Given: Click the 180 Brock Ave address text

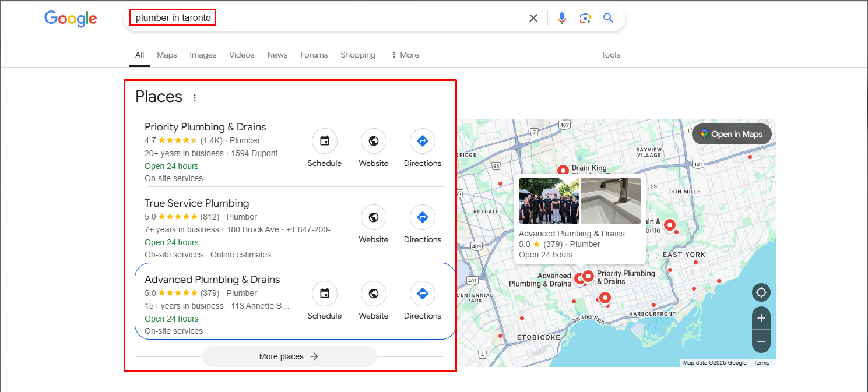Looking at the screenshot, I should (253, 229).
